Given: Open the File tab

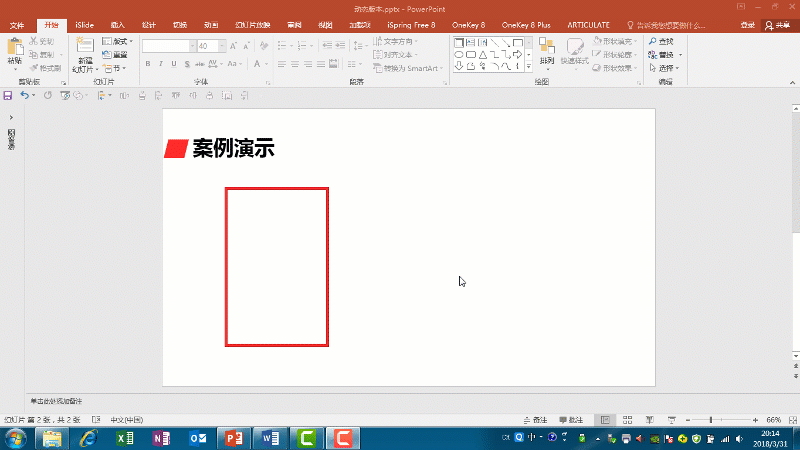Looking at the screenshot, I should click(x=16, y=25).
